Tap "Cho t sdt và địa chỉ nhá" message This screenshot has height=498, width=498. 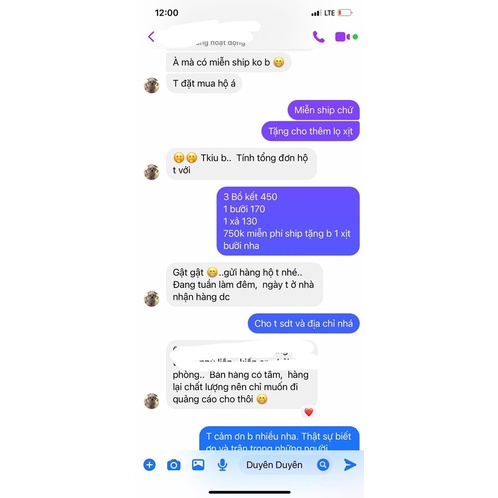[303, 323]
